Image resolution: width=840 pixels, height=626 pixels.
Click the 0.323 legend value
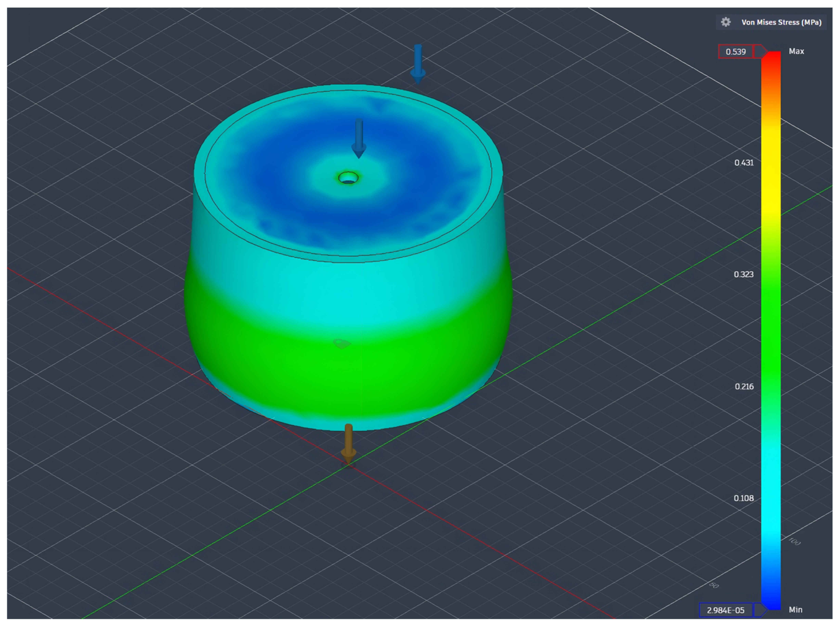click(x=743, y=274)
